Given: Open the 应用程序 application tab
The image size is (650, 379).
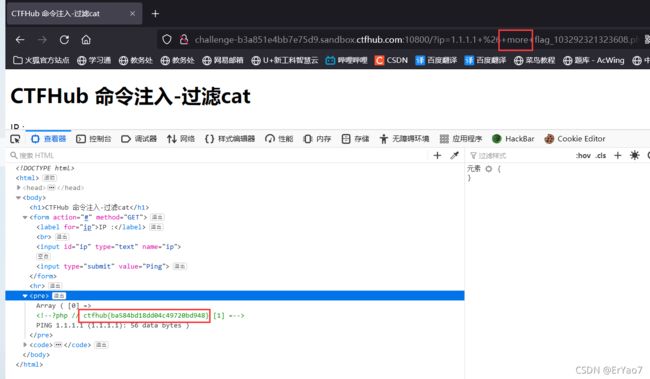Looking at the screenshot, I should (461, 139).
